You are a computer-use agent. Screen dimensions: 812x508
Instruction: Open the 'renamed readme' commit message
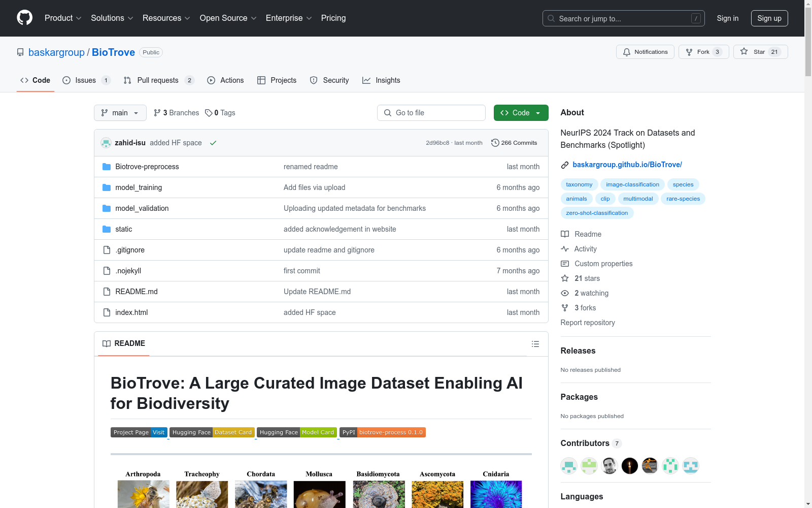[x=311, y=167]
